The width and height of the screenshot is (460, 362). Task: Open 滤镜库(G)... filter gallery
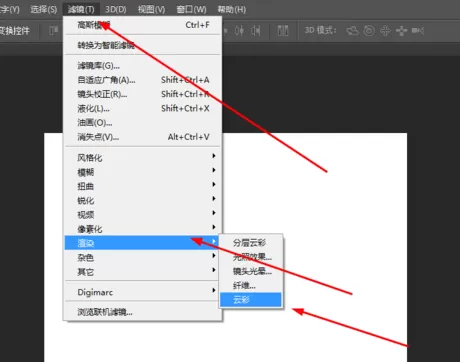point(143,66)
